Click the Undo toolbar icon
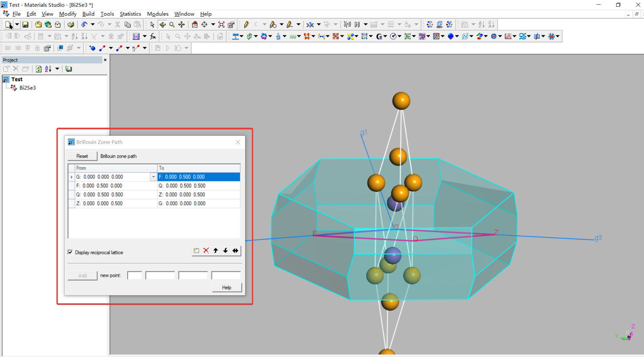The width and height of the screenshot is (644, 357). click(84, 25)
